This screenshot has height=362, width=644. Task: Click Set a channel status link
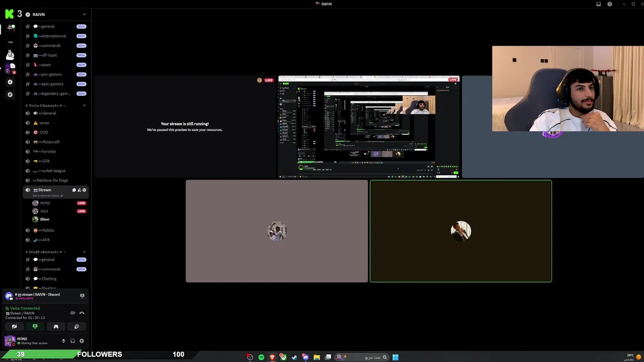[x=47, y=196]
